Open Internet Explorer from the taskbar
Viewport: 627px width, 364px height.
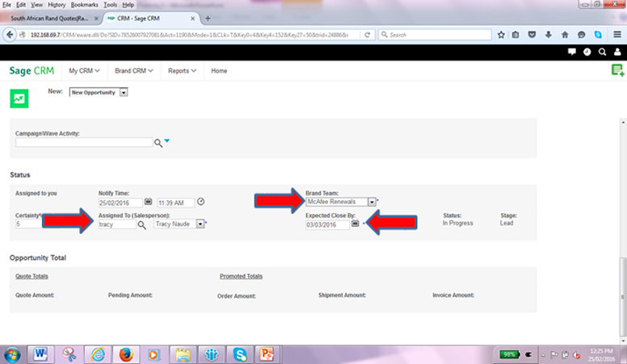pyautogui.click(x=98, y=354)
